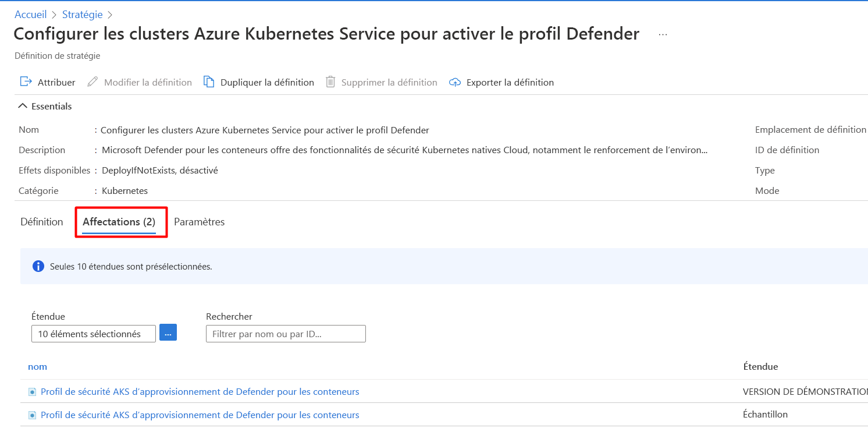Click the VERSION DE DÉMONSTRATION scope cell

pos(805,392)
